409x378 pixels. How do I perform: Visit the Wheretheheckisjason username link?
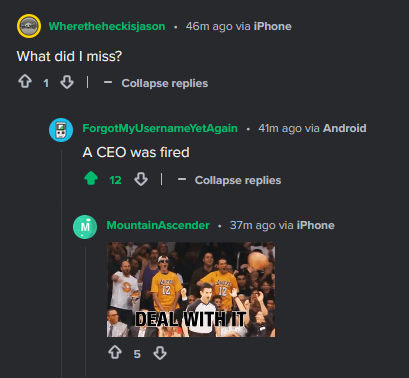107,26
